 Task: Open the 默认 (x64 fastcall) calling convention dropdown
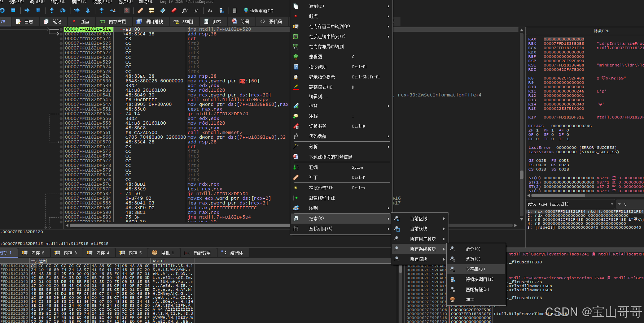(571, 204)
